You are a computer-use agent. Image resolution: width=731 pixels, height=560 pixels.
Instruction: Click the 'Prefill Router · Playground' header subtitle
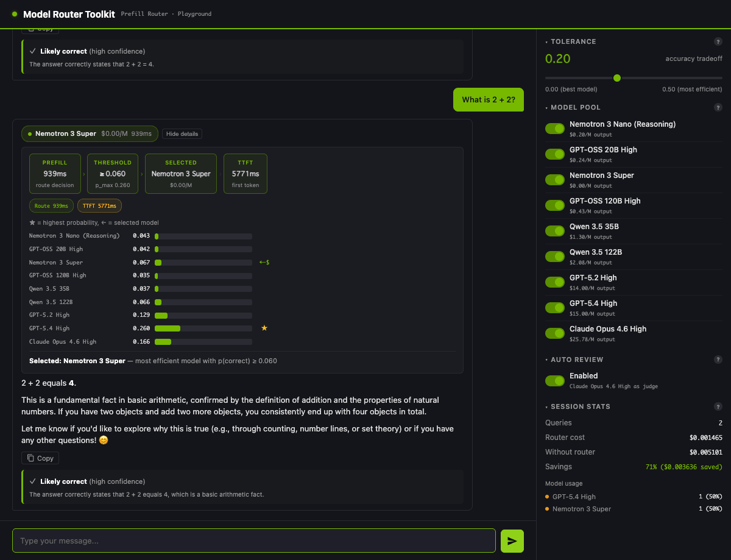[166, 14]
